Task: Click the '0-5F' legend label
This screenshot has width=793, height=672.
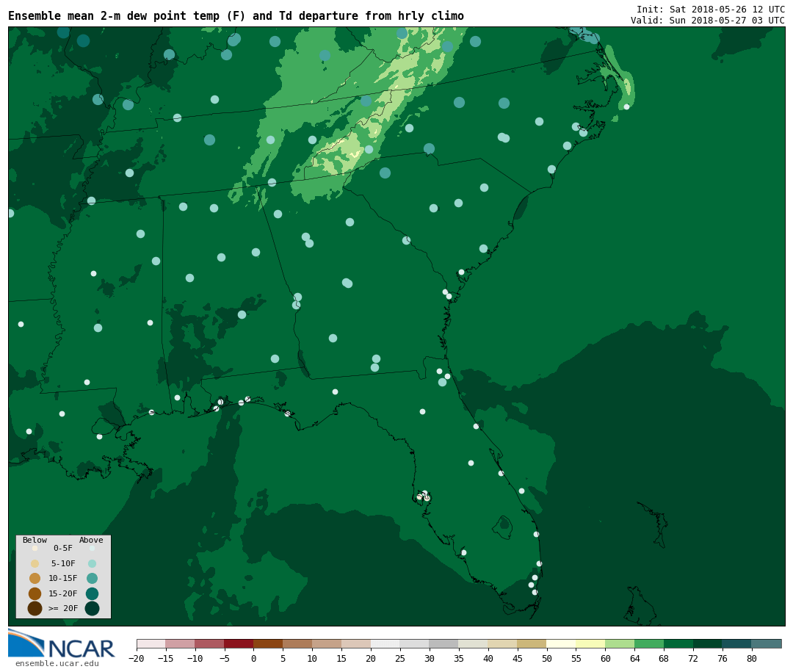Action: (x=63, y=548)
